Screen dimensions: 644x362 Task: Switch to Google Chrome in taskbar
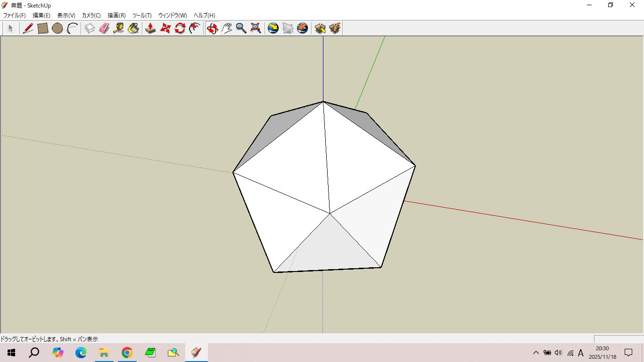point(127,353)
